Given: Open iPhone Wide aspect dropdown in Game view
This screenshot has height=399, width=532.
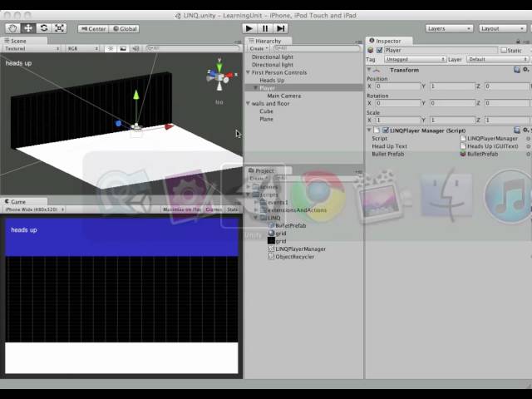Looking at the screenshot, I should click(x=34, y=209).
